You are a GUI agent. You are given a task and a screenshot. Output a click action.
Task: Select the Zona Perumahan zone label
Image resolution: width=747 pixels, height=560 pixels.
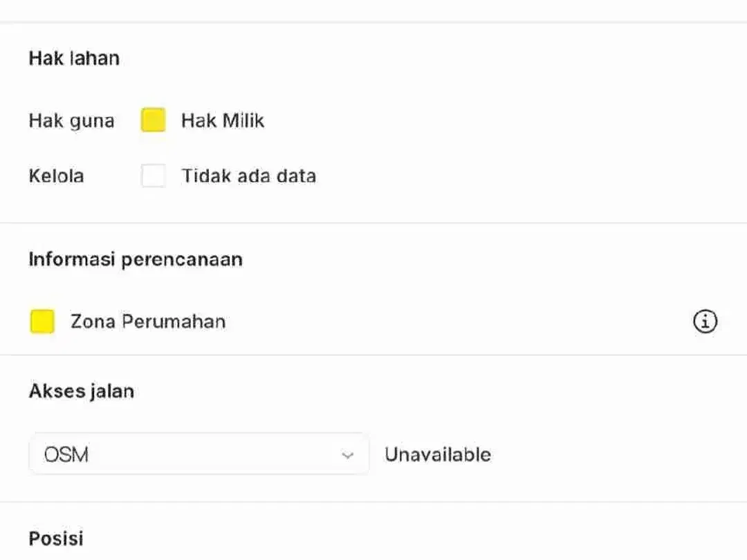click(148, 321)
